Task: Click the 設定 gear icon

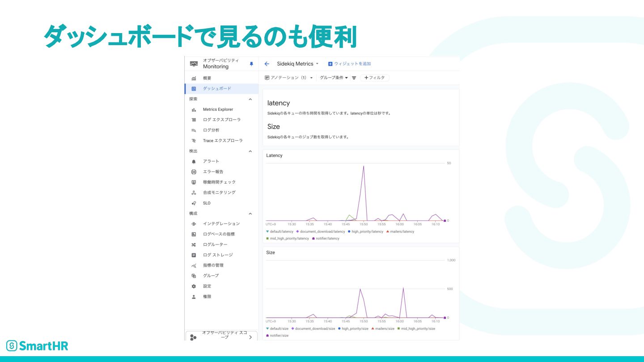Action: point(194,286)
